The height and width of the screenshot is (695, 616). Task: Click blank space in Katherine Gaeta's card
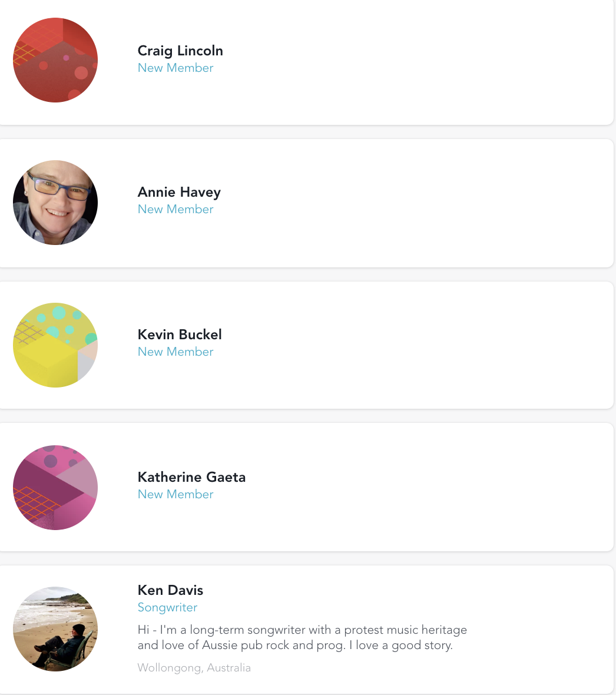coord(412,488)
